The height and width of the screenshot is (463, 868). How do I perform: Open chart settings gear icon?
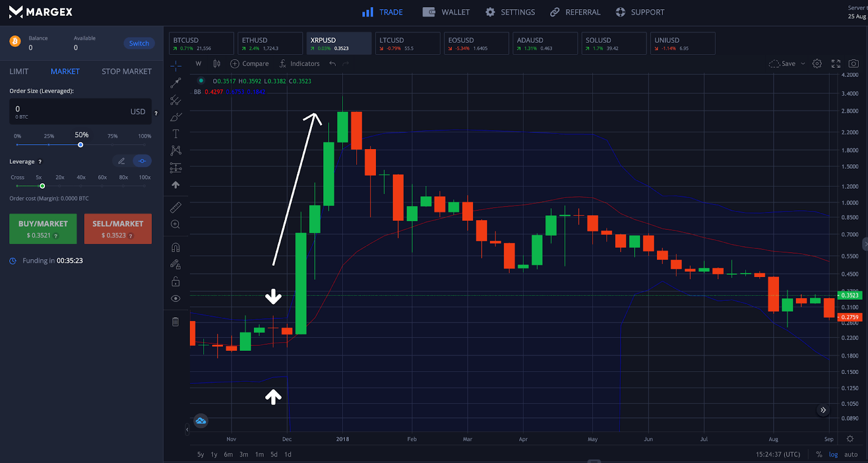(x=817, y=63)
